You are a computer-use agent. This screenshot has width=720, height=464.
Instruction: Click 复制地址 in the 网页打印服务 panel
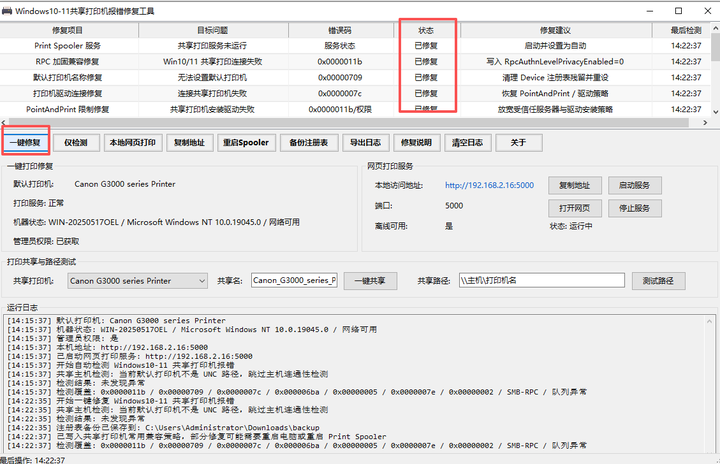pyautogui.click(x=574, y=185)
